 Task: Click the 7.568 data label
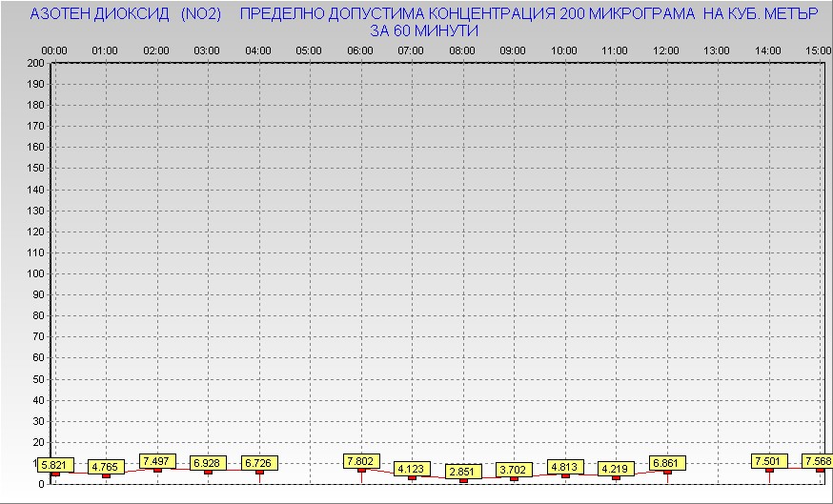pos(818,461)
